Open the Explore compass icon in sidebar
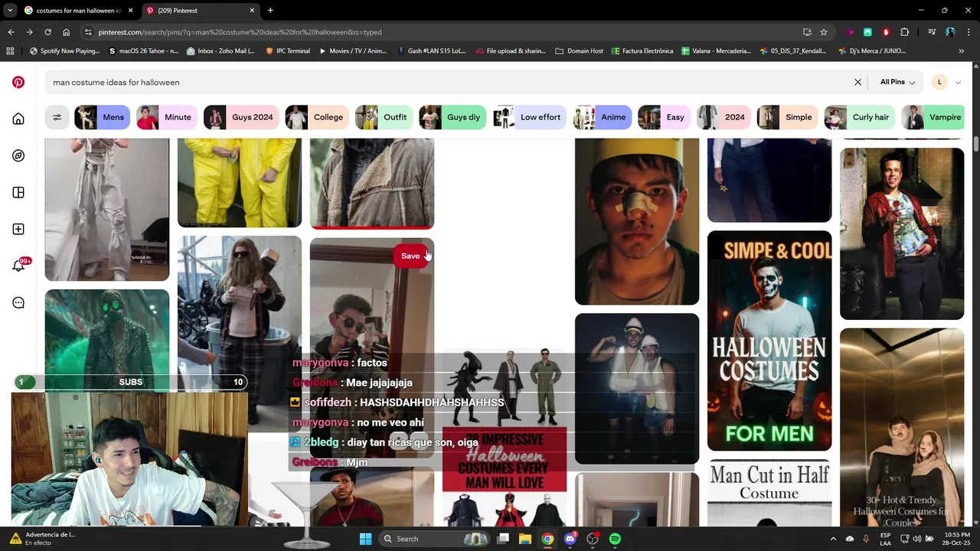The width and height of the screenshot is (980, 551). [x=18, y=155]
